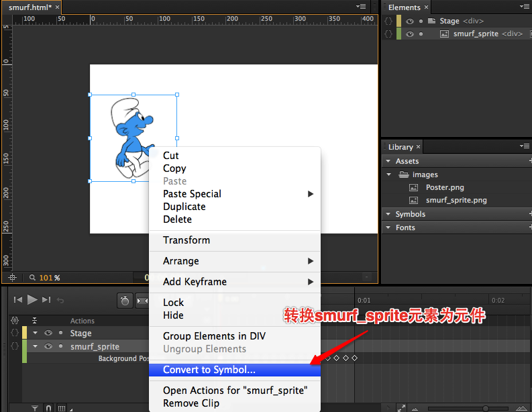This screenshot has width=532, height=412.
Task: Click the zoom timeline to fit icon
Action: coord(401,408)
